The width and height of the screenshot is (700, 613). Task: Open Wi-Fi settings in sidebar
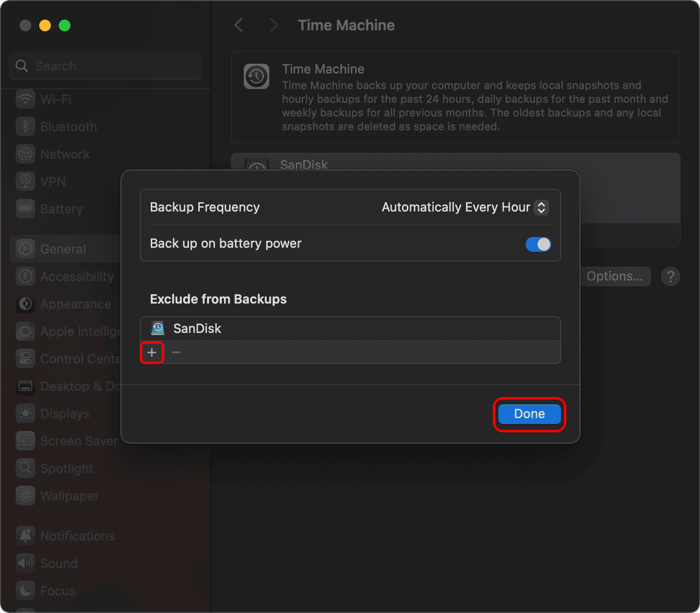point(56,99)
